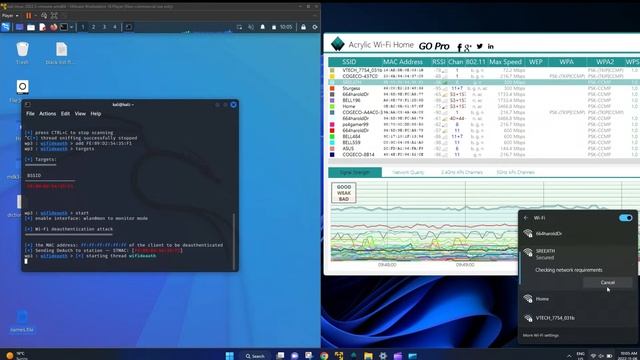
Task: Open Acrylic's Google Plus icon
Action: tap(468, 47)
